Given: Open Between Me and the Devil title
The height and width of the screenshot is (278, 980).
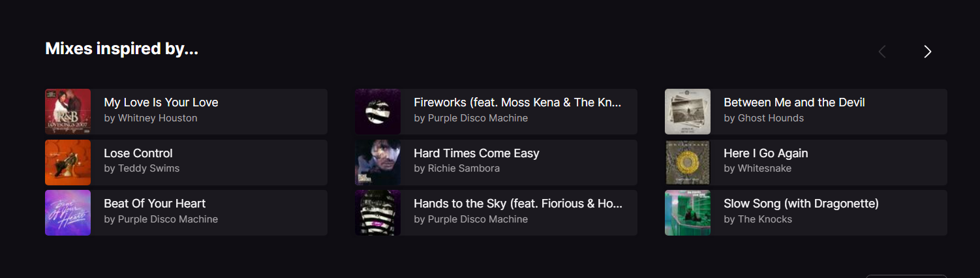Looking at the screenshot, I should (794, 102).
